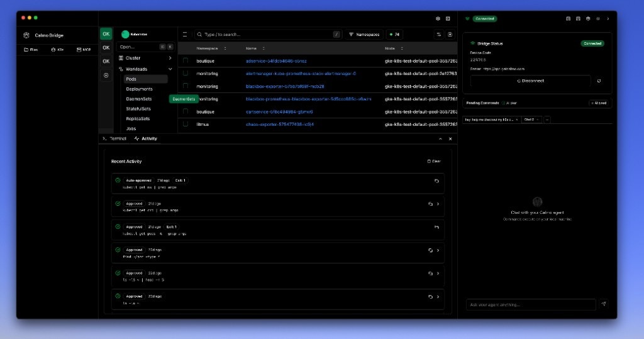Image resolution: width=644 pixels, height=339 pixels.
Task: Check the adservice pod row checkbox
Action: tap(186, 61)
